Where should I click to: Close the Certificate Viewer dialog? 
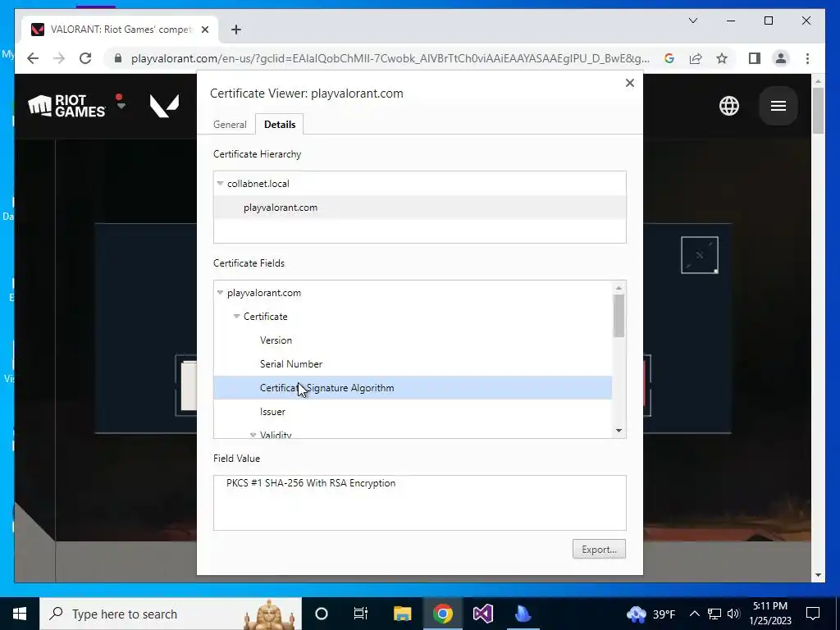[630, 83]
